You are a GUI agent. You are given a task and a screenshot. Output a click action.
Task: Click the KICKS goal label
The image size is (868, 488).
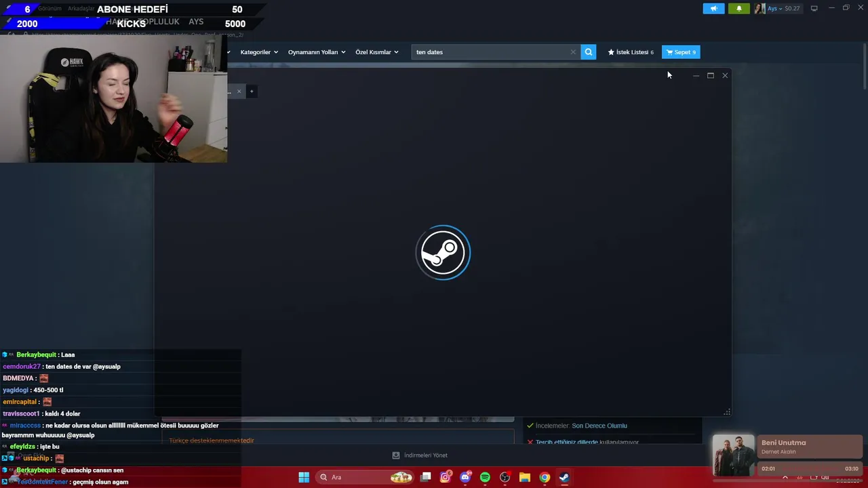click(131, 24)
